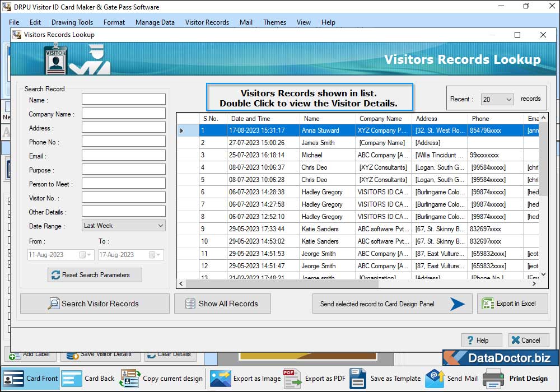The image size is (560, 392).
Task: Click the database icon on Show All Records
Action: click(x=190, y=304)
